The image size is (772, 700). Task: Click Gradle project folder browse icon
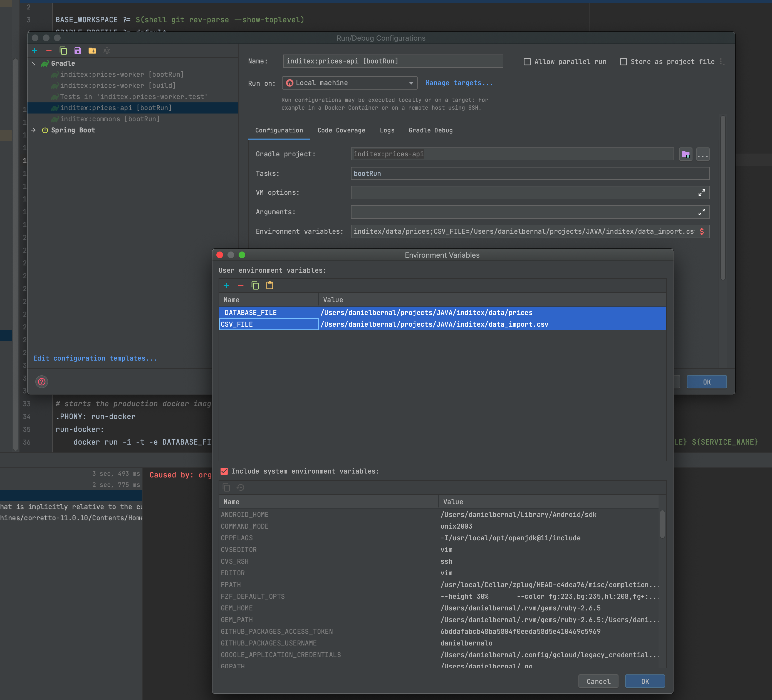pyautogui.click(x=686, y=154)
